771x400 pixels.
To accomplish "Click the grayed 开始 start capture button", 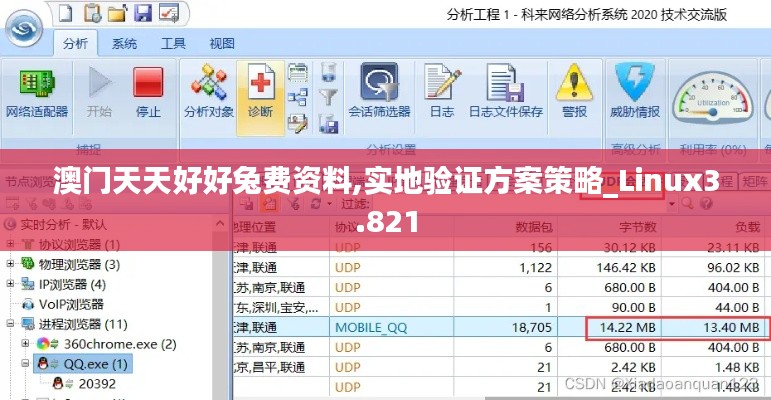I will 100,94.
